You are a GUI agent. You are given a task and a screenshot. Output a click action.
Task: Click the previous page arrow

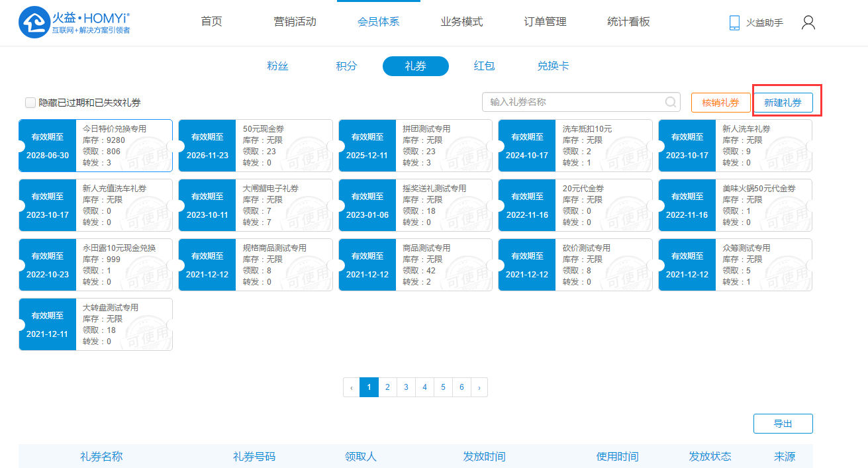pyautogui.click(x=351, y=387)
